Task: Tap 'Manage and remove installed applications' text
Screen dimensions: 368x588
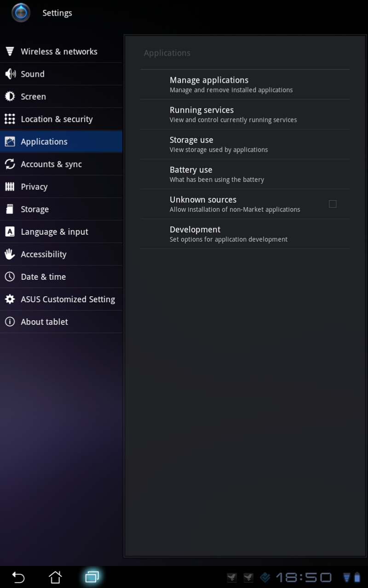Action: (231, 90)
